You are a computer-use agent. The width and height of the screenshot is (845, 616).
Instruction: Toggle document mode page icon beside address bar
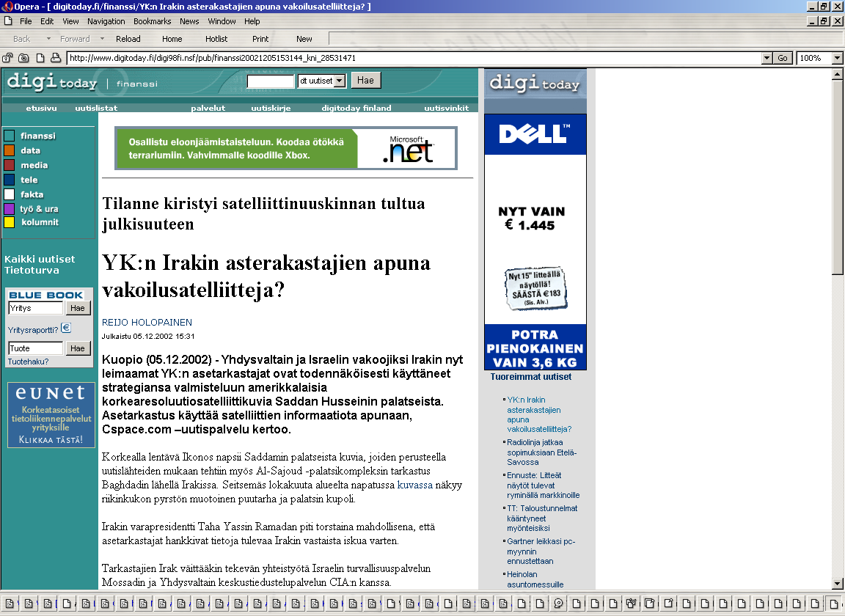(40, 58)
